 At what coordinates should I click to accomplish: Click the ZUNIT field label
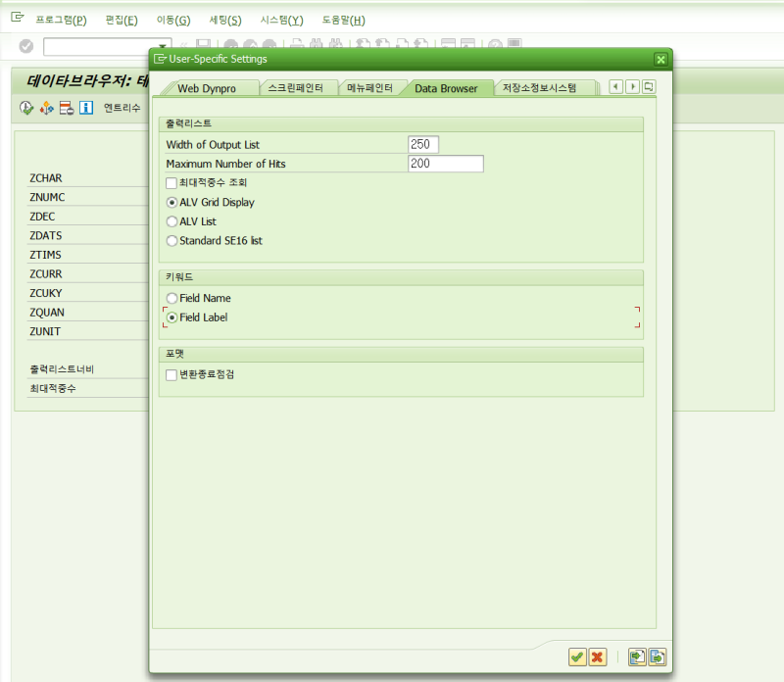45,332
